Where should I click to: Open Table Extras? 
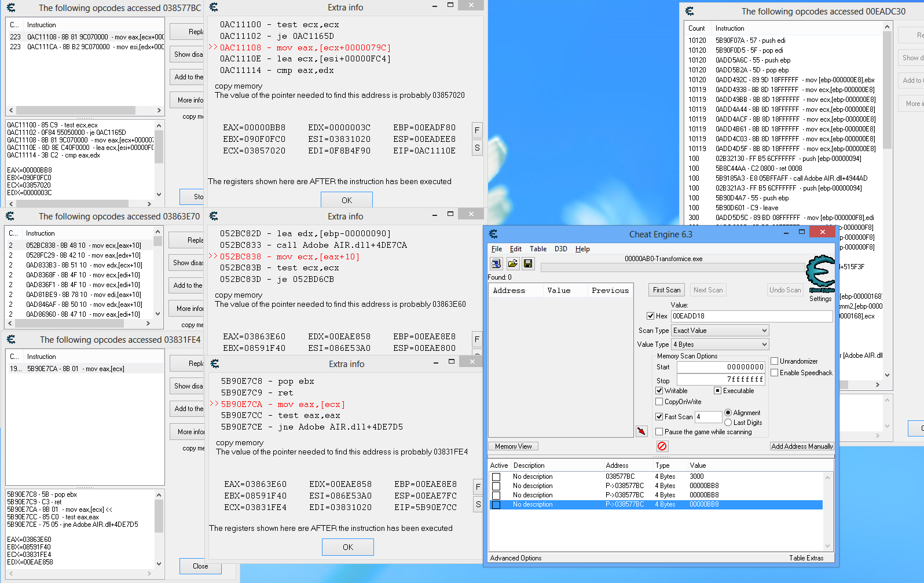[806, 558]
